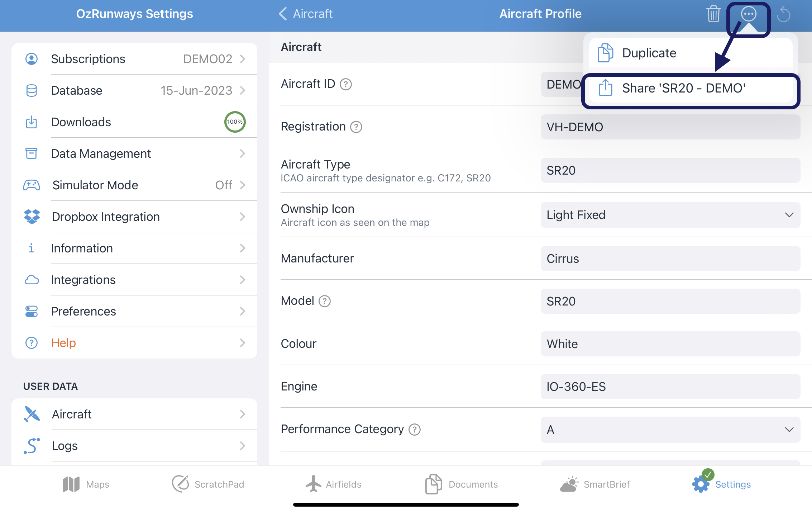This screenshot has width=812, height=512.
Task: Choose Share 'SR20 - DEMO' menu item
Action: [x=691, y=88]
